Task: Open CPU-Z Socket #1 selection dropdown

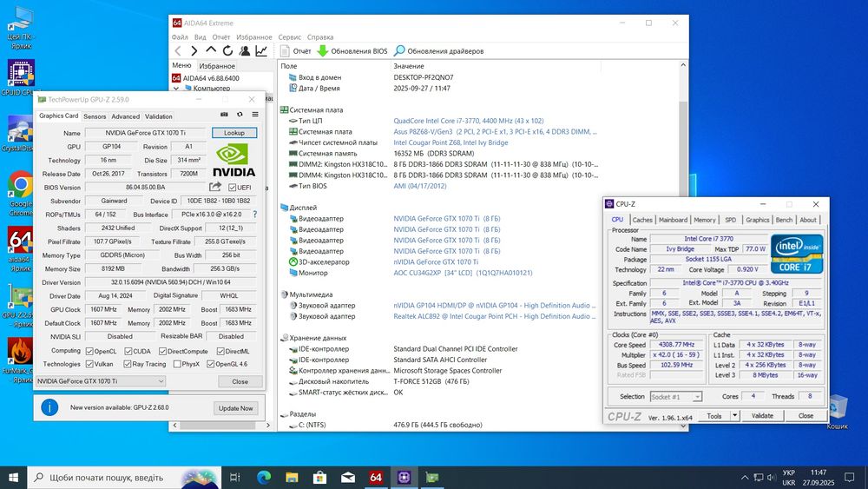Action: click(676, 397)
